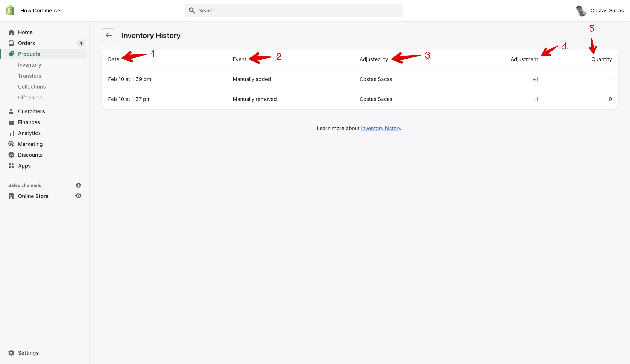The width and height of the screenshot is (630, 364).
Task: Open the Collections submenu item
Action: coord(32,87)
